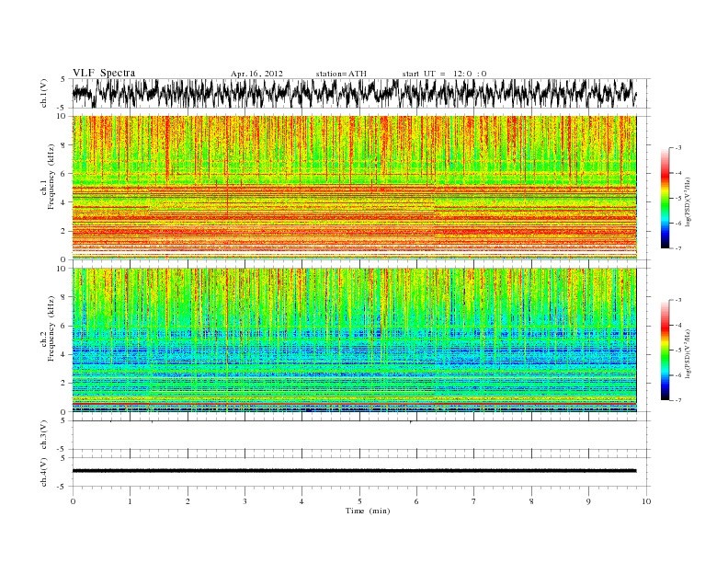728x563 pixels.
Task: Click the "7" tick on Time axis
Action: point(474,501)
